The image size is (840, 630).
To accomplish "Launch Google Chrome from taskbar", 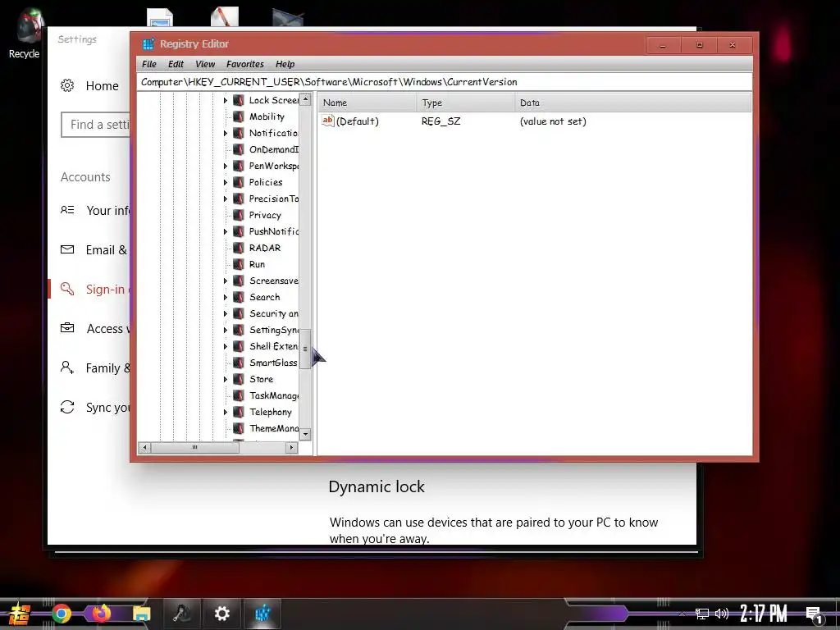I will coord(62,614).
